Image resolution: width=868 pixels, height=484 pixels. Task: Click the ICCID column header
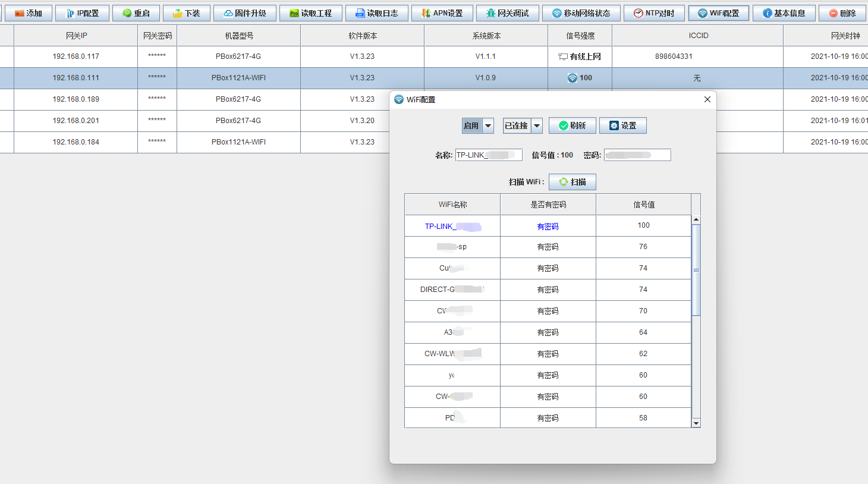coord(698,36)
